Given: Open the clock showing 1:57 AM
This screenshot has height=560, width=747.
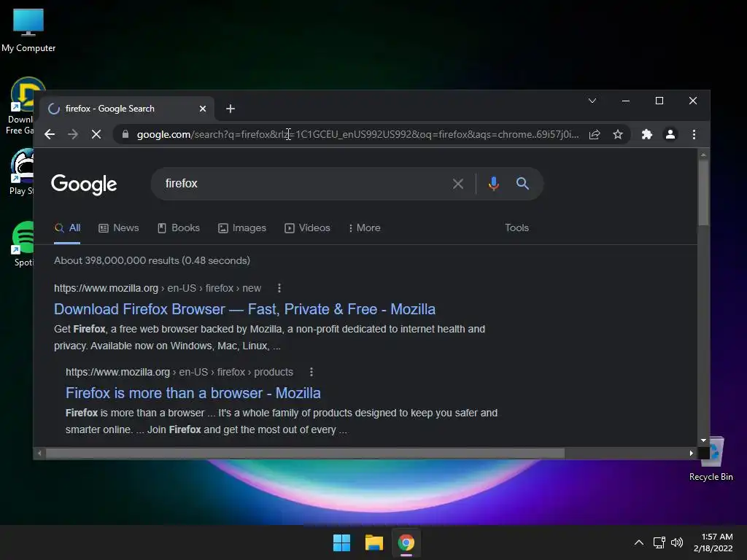Looking at the screenshot, I should (713, 542).
